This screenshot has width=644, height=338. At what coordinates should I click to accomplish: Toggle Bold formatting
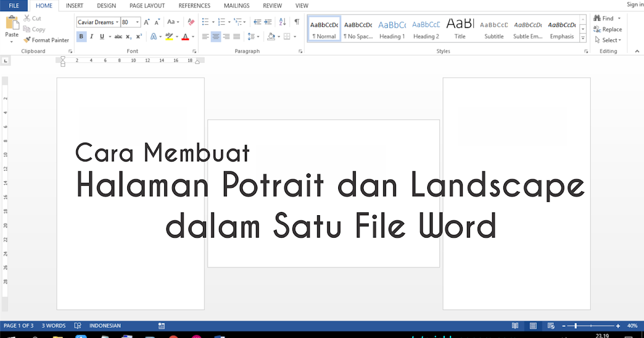pos(82,36)
